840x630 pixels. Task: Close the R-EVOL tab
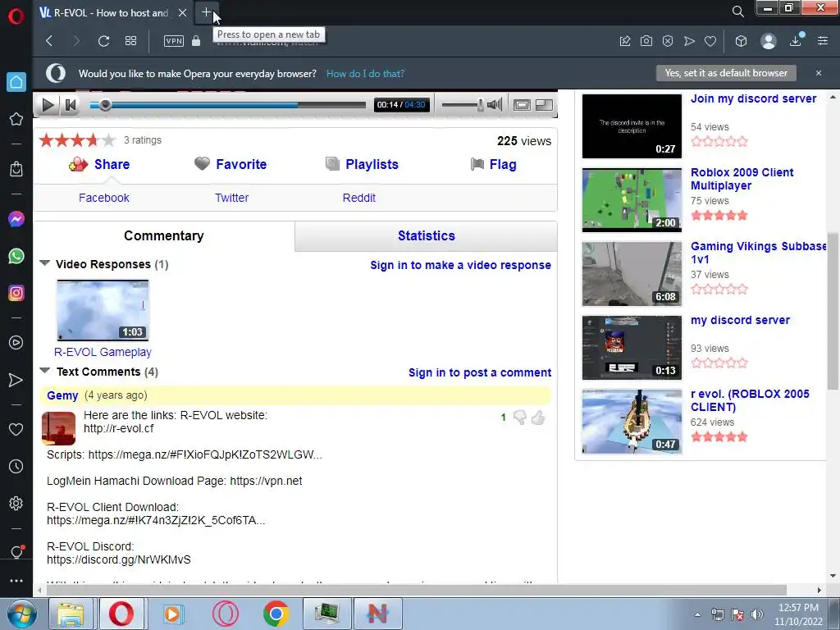tap(183, 12)
